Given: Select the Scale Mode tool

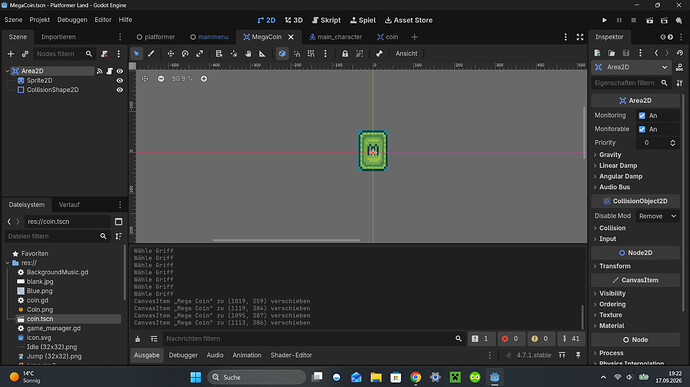Looking at the screenshot, I should click(x=199, y=54).
